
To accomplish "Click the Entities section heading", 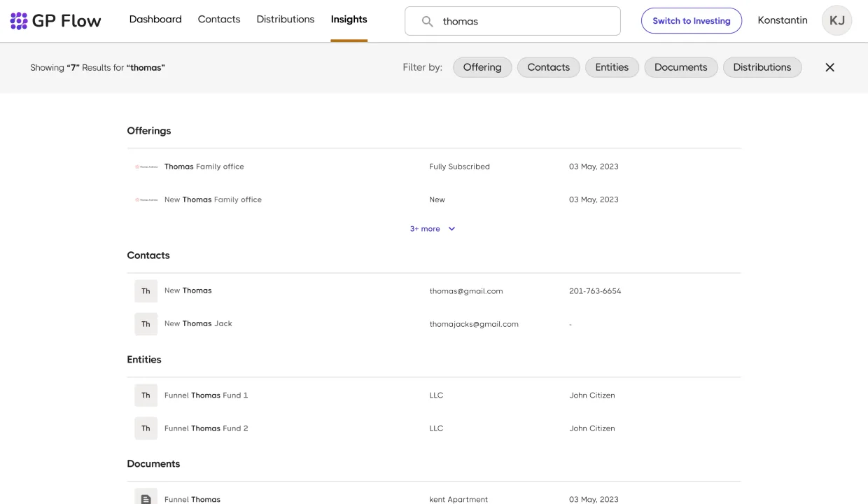I will (x=144, y=360).
